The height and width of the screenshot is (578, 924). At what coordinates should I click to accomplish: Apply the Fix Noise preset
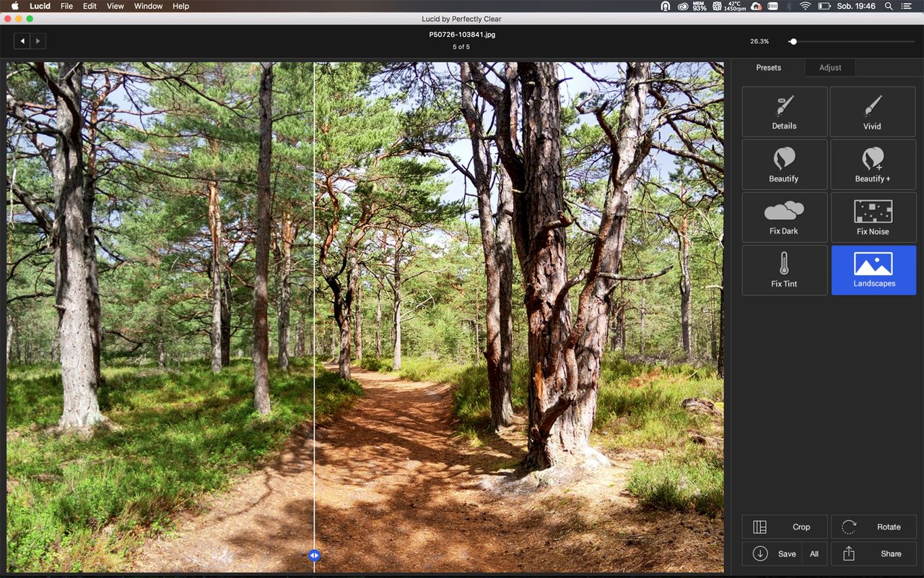(x=873, y=217)
